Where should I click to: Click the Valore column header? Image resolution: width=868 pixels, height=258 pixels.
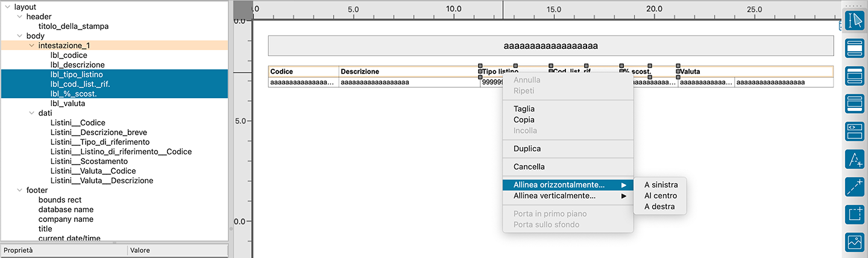pos(140,250)
